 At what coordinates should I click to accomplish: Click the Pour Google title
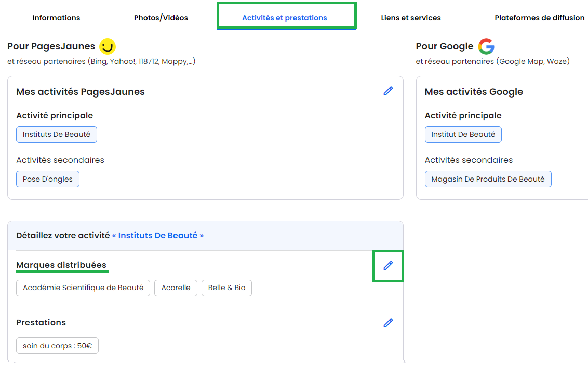[444, 46]
